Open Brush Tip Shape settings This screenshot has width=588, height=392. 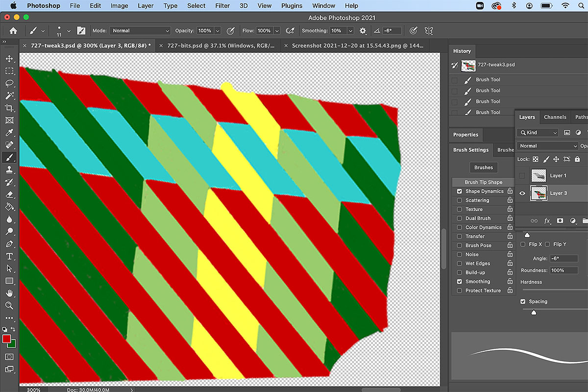pyautogui.click(x=483, y=182)
